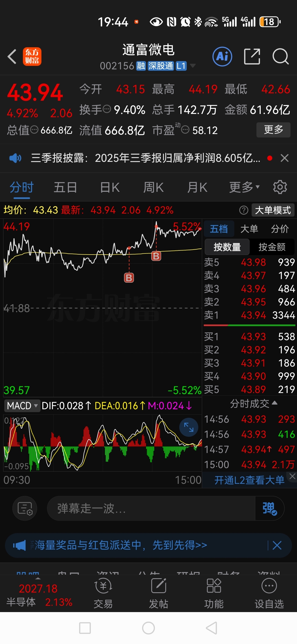This screenshot has width=297, height=644.
Task: Read the 三季报披露 news headline
Action: tap(146, 158)
